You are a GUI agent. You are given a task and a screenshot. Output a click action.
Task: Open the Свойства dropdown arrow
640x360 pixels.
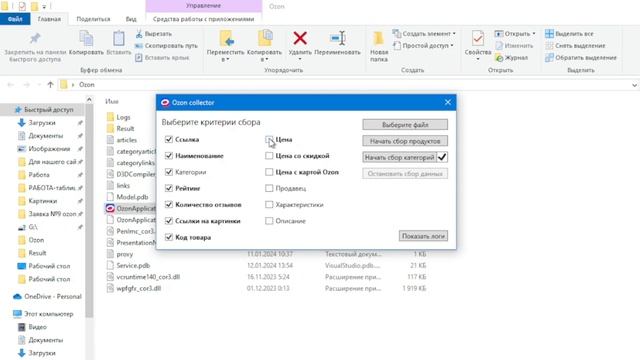click(x=478, y=59)
